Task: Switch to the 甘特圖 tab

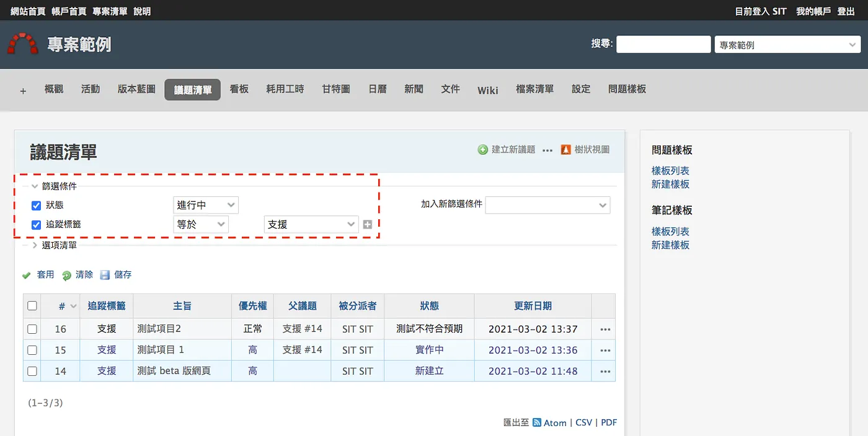Action: [336, 89]
